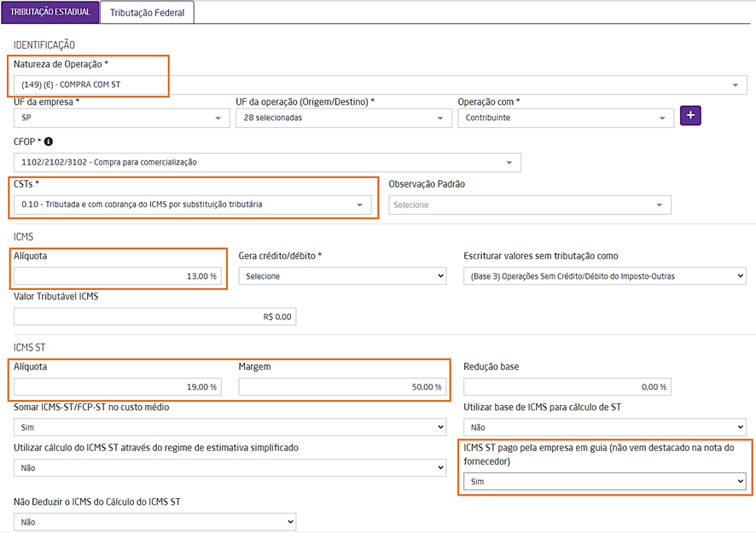Click the Redução base input
Screen dimensions: 756x533
(x=567, y=386)
